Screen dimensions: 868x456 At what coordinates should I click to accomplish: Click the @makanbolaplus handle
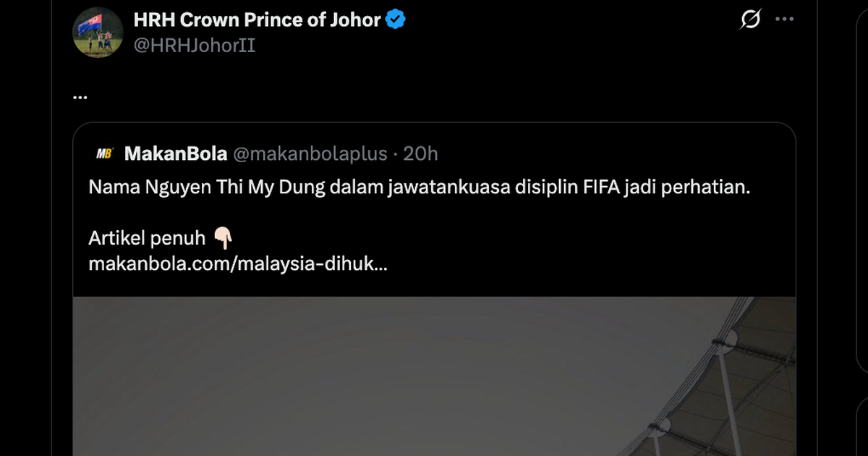click(x=310, y=153)
